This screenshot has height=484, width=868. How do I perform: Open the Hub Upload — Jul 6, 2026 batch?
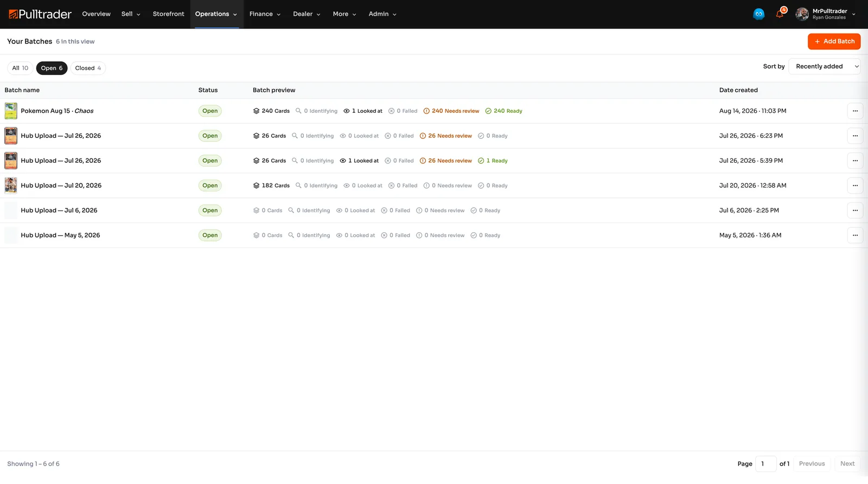pos(59,211)
